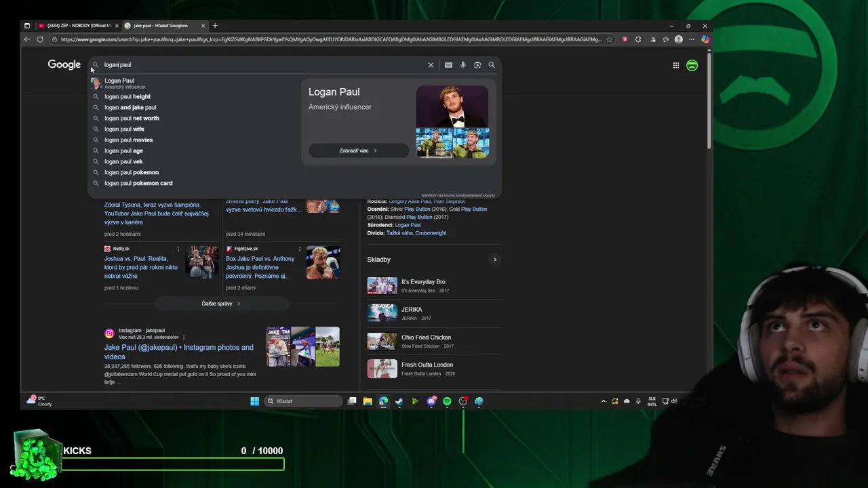Select Logan Paul Americký influencer suggestion

(193, 83)
